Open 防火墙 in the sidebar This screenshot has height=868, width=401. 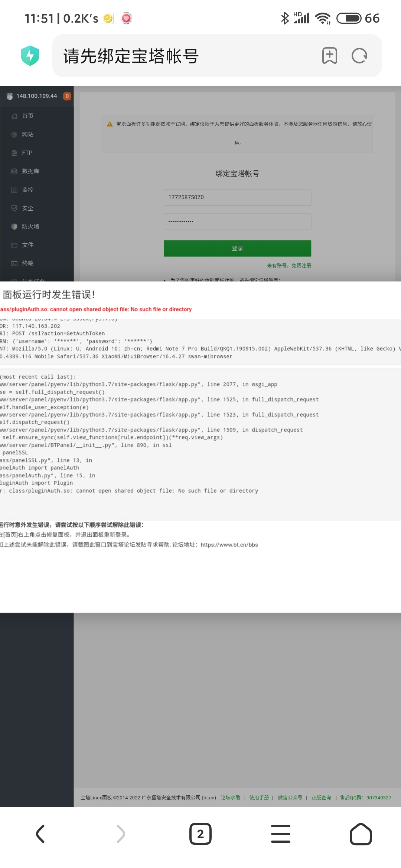pos(30,226)
